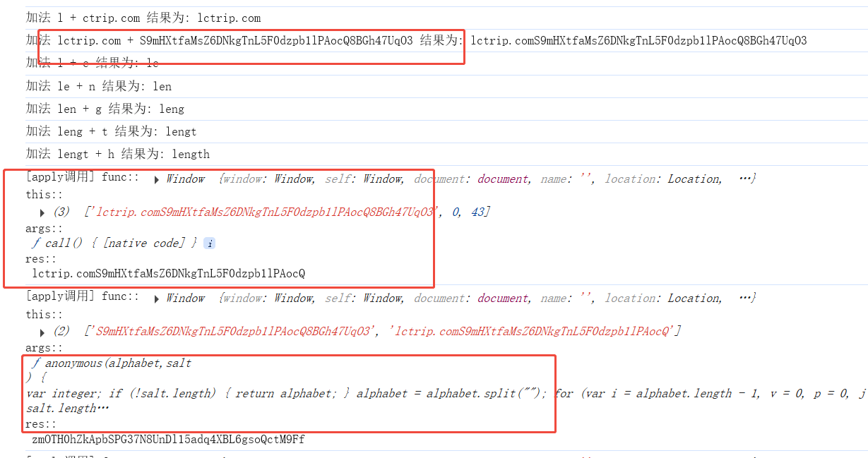Expand the (3) array entry
Screen dimensions: 868x458
point(44,212)
